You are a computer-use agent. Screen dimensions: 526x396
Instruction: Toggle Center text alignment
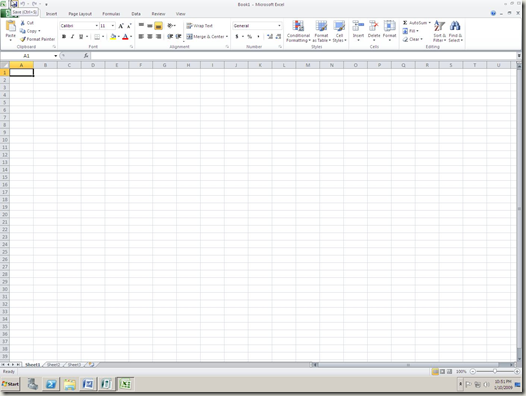pyautogui.click(x=150, y=37)
